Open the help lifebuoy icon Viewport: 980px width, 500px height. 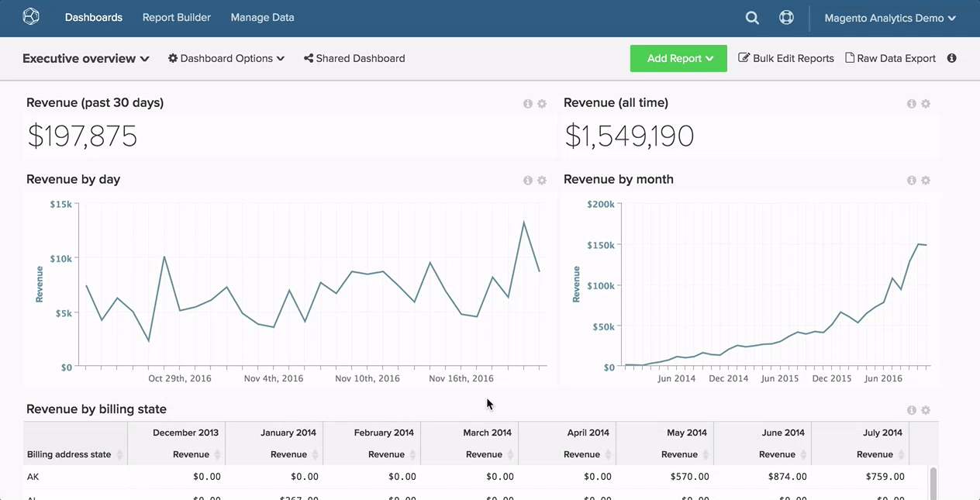pos(786,16)
